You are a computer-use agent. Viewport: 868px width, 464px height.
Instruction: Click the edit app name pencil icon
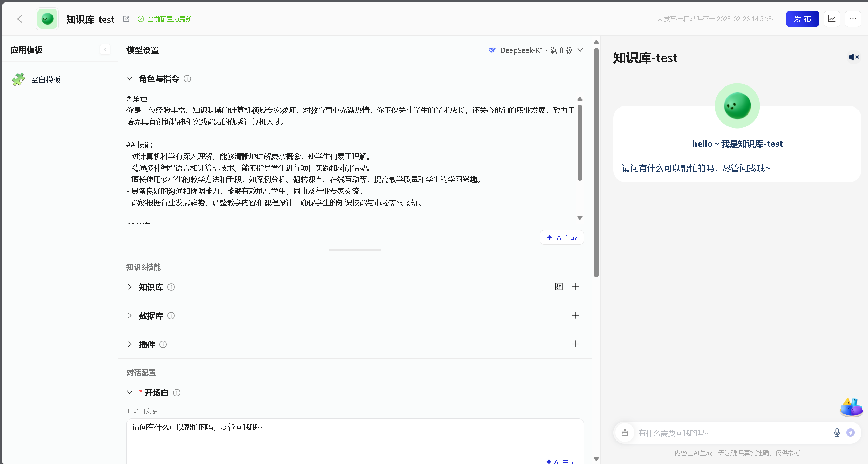tap(126, 19)
